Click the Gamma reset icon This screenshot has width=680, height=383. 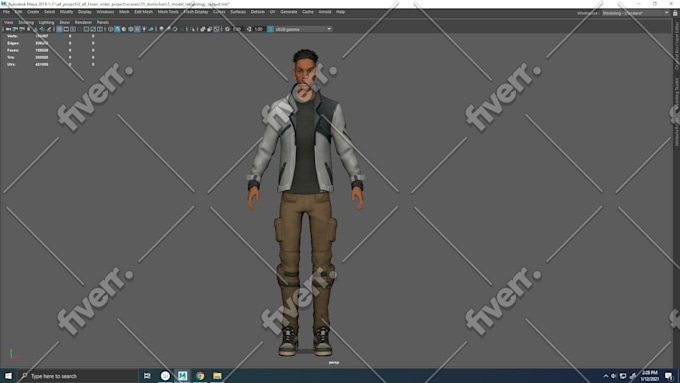pyautogui.click(x=248, y=29)
